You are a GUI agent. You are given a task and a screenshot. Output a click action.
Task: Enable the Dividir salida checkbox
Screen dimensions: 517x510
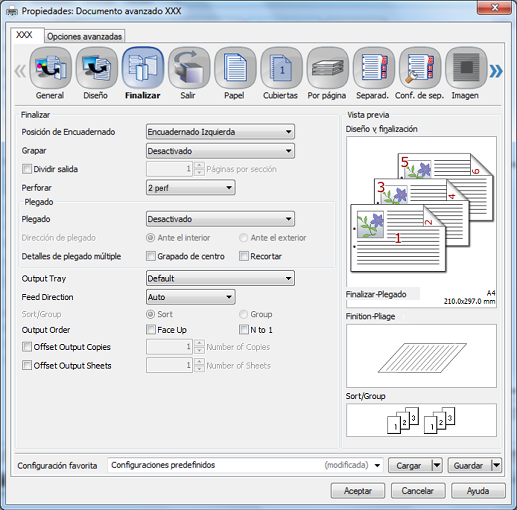27,169
